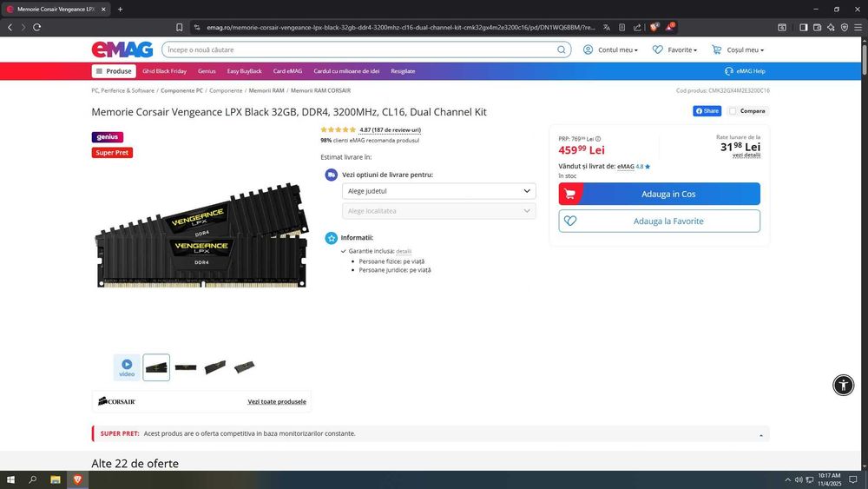Click the Brave VPN shield icon
The width and height of the screenshot is (868, 489).
845,27
